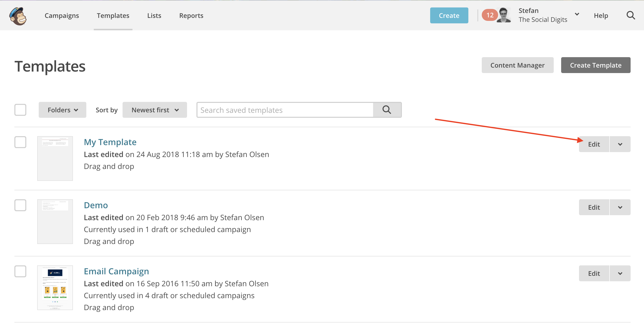Click the Mailchimp monkey logo
Screen dimensions: 644x326
(18, 16)
